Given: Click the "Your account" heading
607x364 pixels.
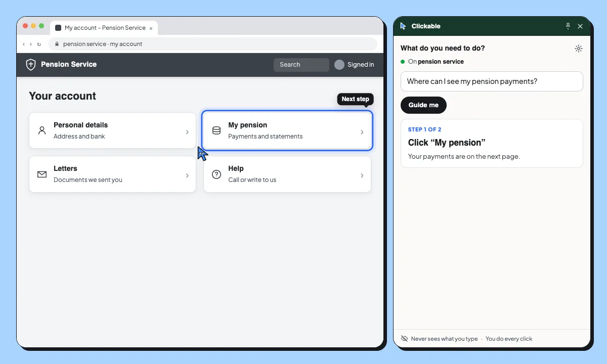Looking at the screenshot, I should 62,96.
